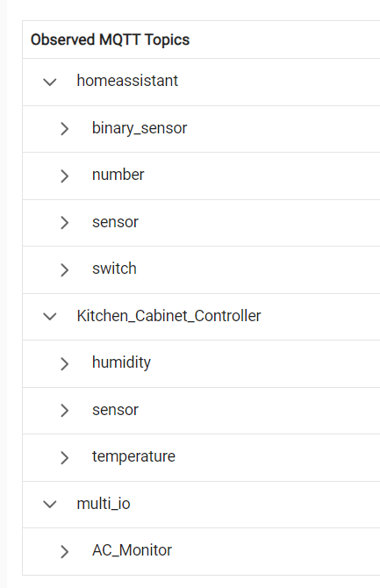Select the temperature topic label
The width and height of the screenshot is (380, 588).
coord(133,456)
